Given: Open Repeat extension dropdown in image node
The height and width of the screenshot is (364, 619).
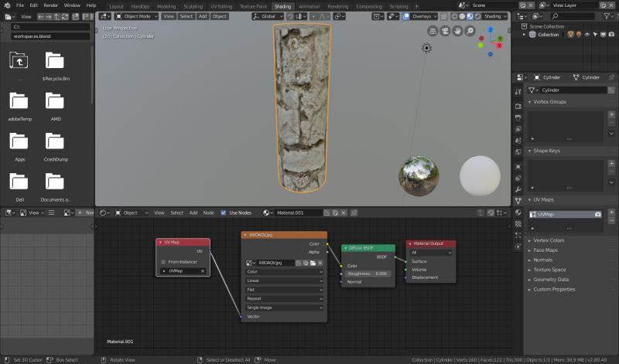Looking at the screenshot, I should pyautogui.click(x=284, y=298).
